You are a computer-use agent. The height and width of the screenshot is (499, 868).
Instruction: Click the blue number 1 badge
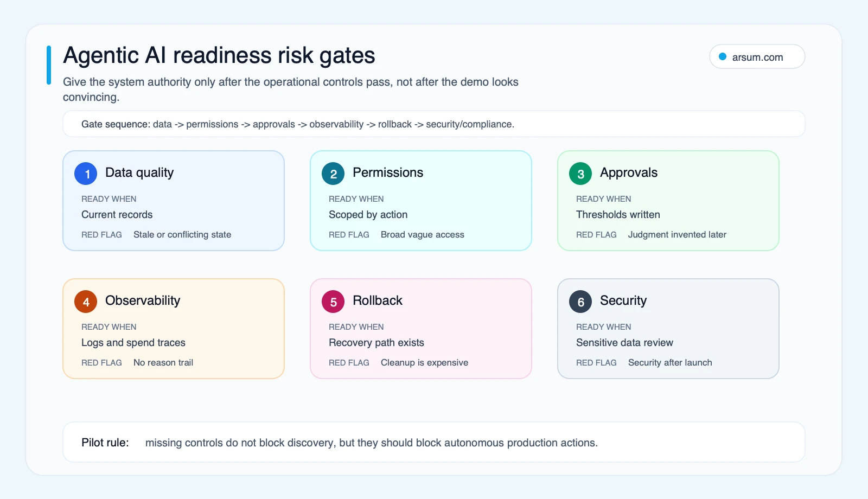pyautogui.click(x=86, y=174)
